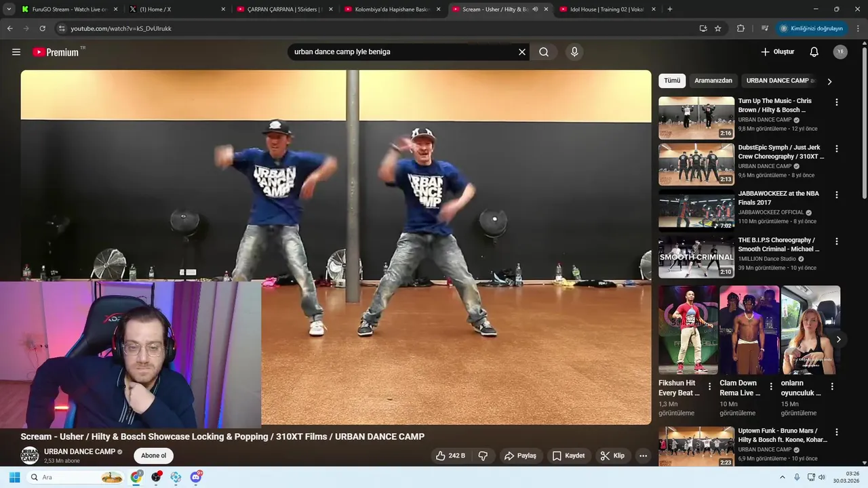This screenshot has width=868, height=488.
Task: Open more actions ellipsis below video
Action: click(x=643, y=455)
